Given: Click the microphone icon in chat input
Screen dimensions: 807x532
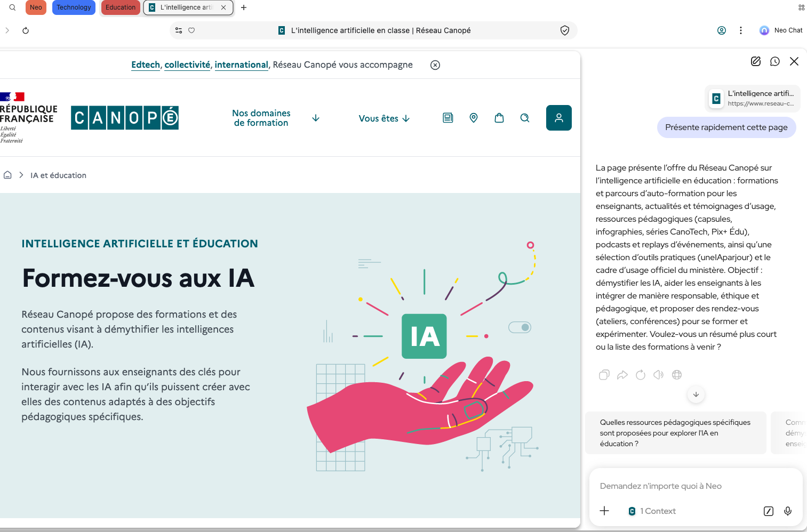Looking at the screenshot, I should tap(788, 511).
